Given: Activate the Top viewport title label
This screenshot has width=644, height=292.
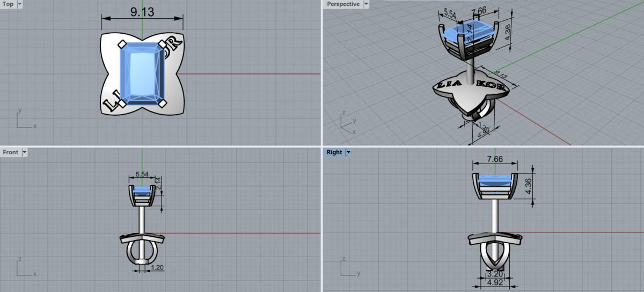Looking at the screenshot, I should coord(8,4).
